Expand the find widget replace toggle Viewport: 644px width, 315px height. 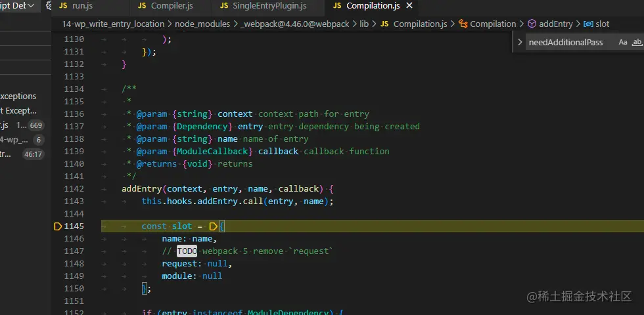pyautogui.click(x=520, y=42)
